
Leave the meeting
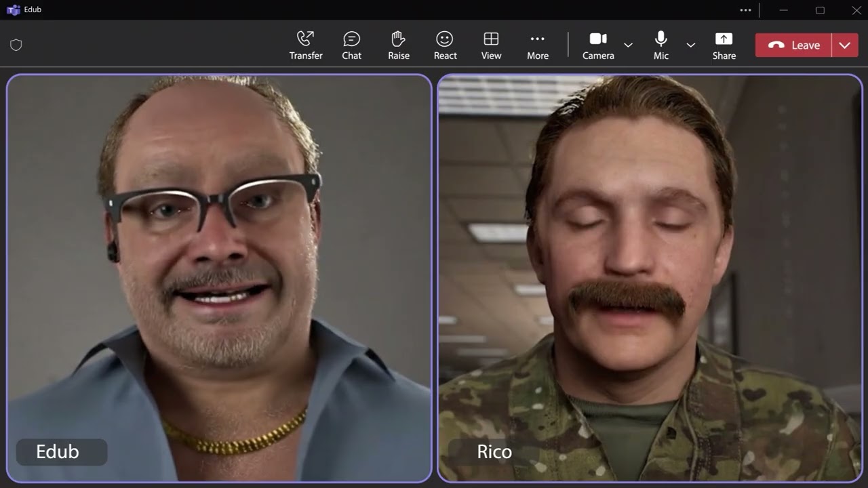click(794, 45)
